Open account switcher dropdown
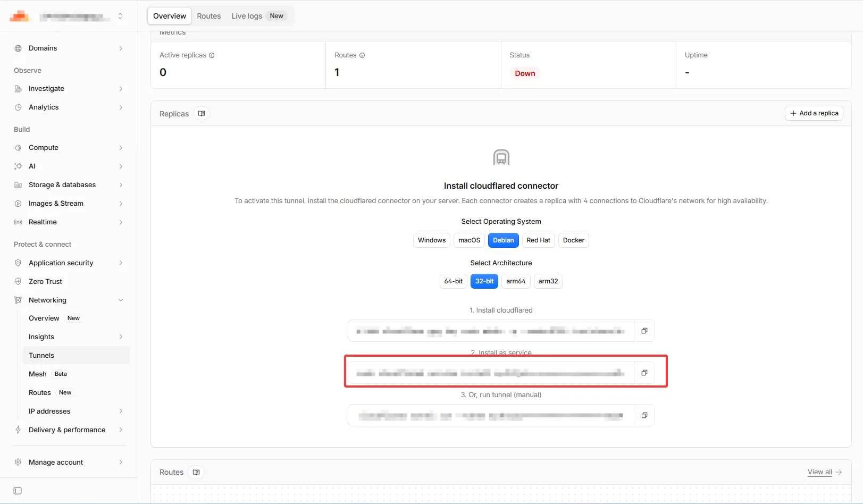Image resolution: width=863 pixels, height=504 pixels. pos(120,16)
